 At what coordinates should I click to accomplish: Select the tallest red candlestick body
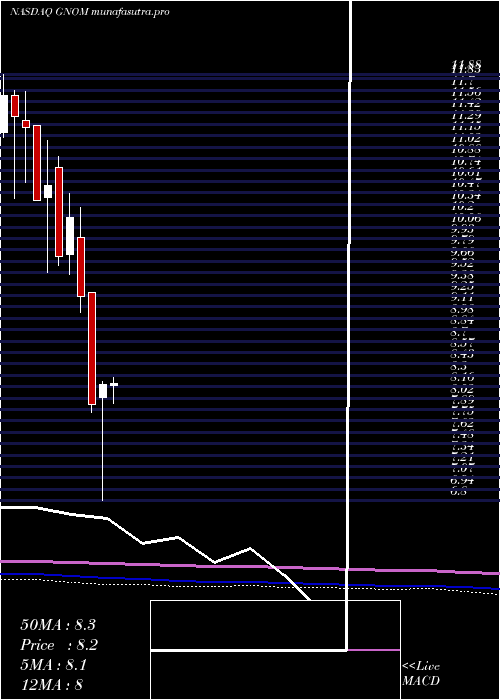[x=92, y=348]
